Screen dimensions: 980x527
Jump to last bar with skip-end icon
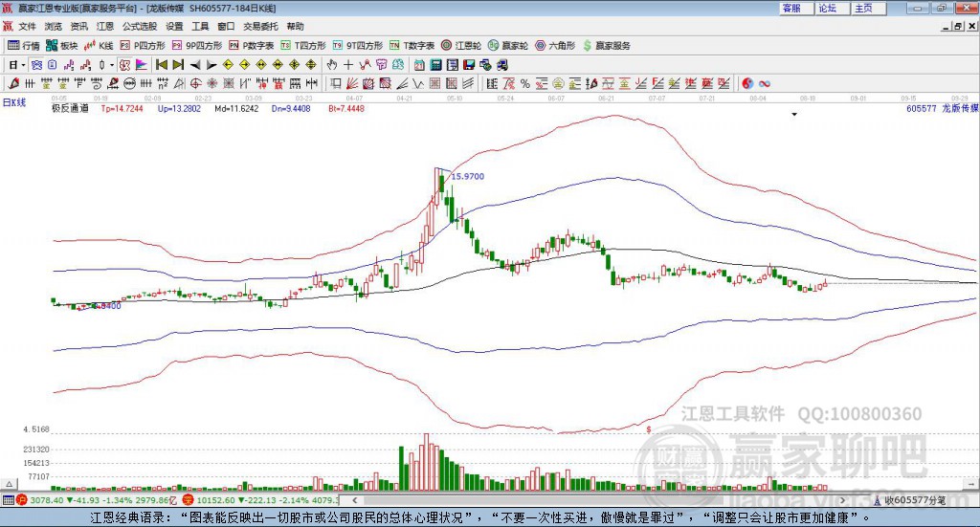178,65
